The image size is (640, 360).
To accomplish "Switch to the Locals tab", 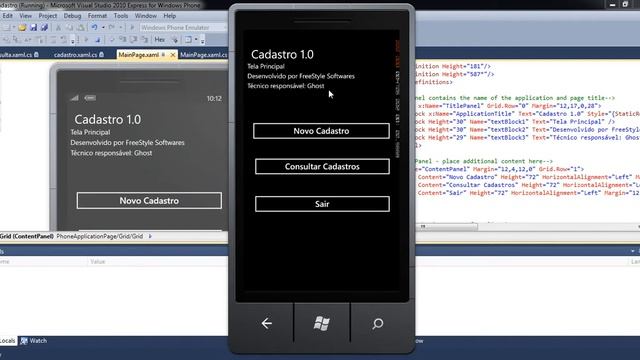I will [x=7, y=341].
